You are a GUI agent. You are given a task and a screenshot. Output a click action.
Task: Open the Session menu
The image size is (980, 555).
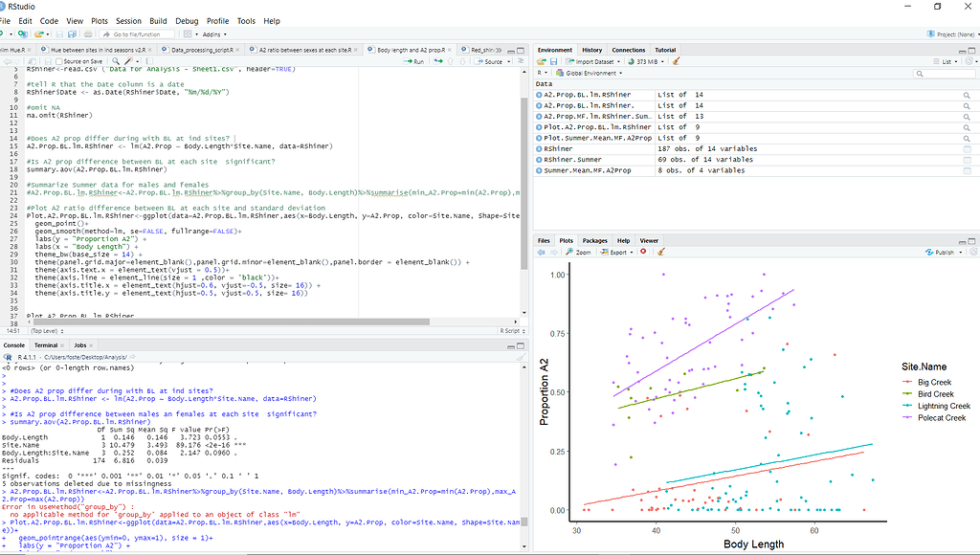(x=126, y=20)
